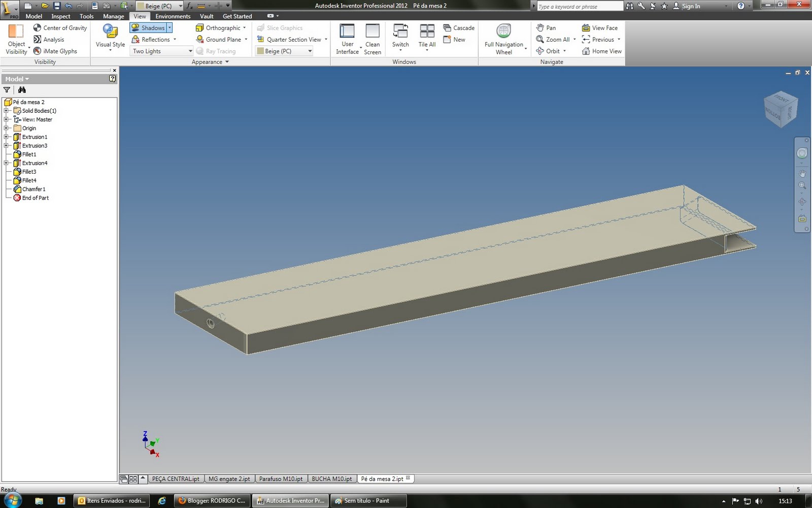Toggle Shadows on or off
Image resolution: width=812 pixels, height=508 pixels.
click(150, 27)
